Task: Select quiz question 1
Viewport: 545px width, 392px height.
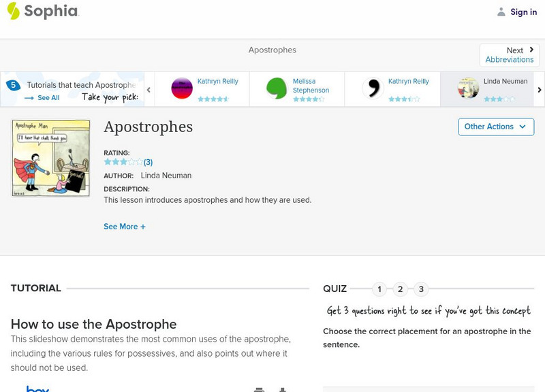Action: click(x=379, y=289)
